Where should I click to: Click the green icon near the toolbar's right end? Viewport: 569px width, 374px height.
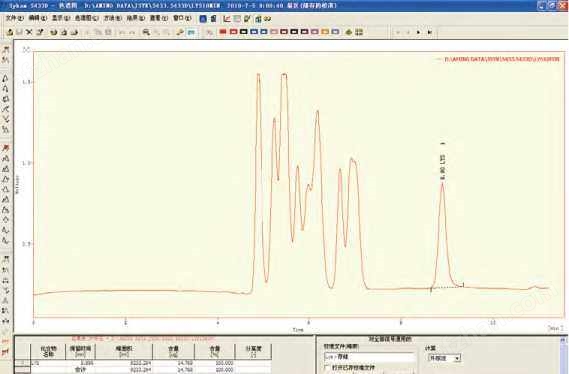[x=349, y=32]
